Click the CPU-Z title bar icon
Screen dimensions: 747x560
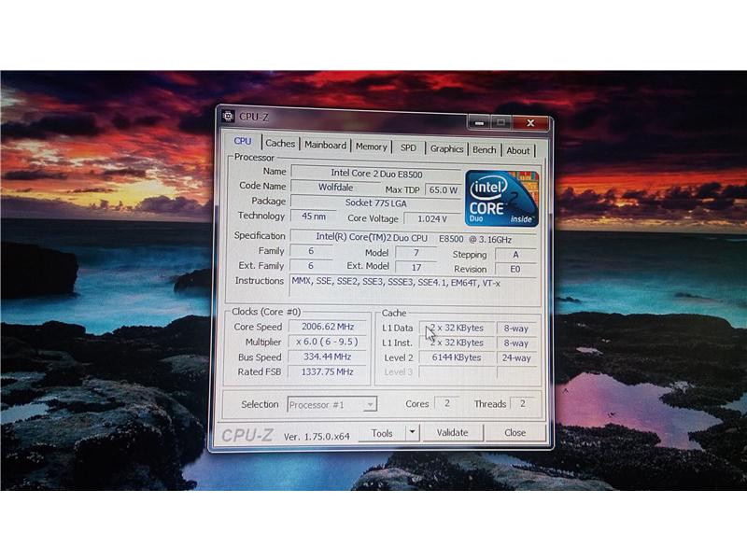(x=228, y=116)
